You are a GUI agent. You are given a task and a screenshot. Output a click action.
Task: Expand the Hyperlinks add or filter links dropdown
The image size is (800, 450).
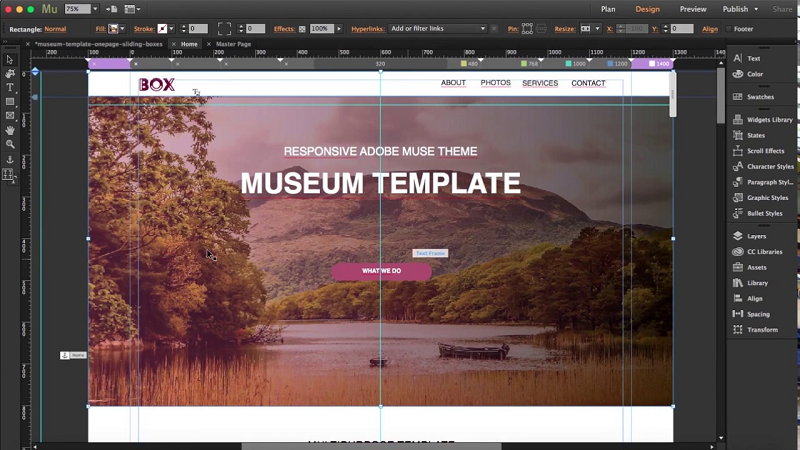482,29
